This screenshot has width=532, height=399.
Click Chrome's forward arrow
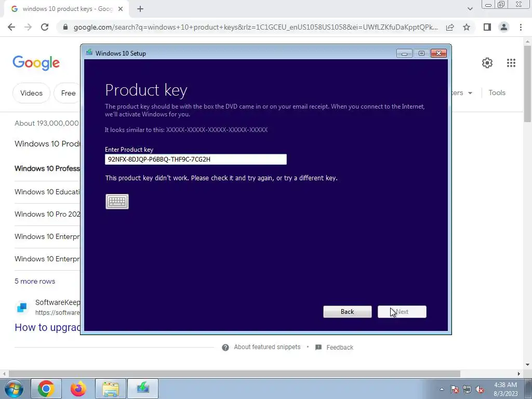[x=28, y=27]
